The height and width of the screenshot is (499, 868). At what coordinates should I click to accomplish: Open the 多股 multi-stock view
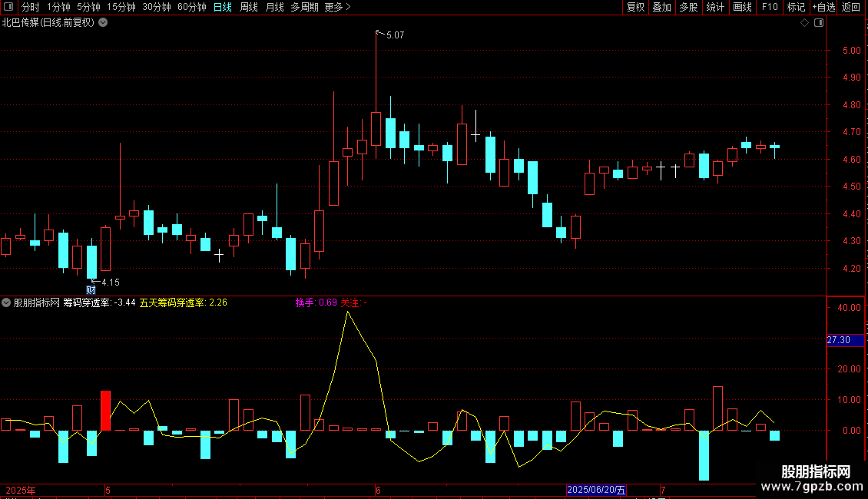pos(688,7)
